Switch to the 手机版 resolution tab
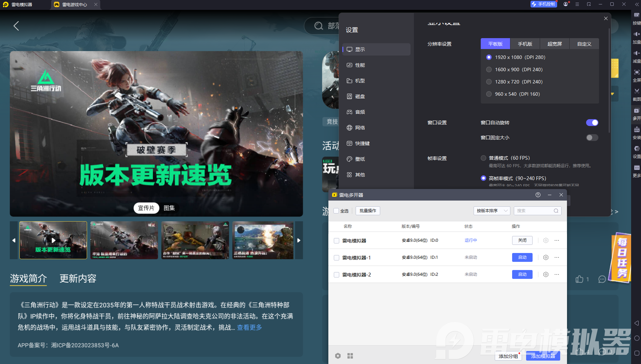 pos(524,44)
